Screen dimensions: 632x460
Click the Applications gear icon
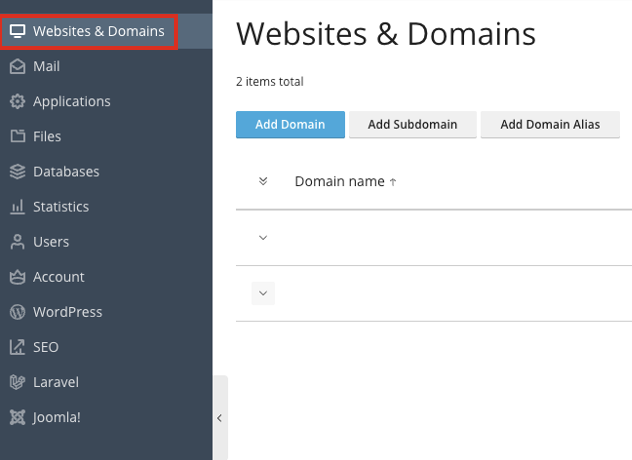click(17, 102)
